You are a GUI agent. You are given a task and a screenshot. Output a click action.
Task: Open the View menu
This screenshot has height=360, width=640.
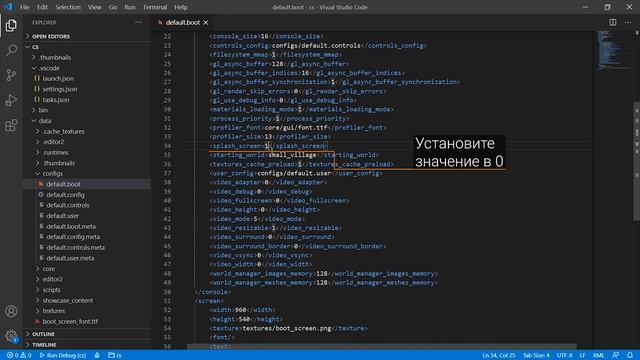pyautogui.click(x=95, y=7)
